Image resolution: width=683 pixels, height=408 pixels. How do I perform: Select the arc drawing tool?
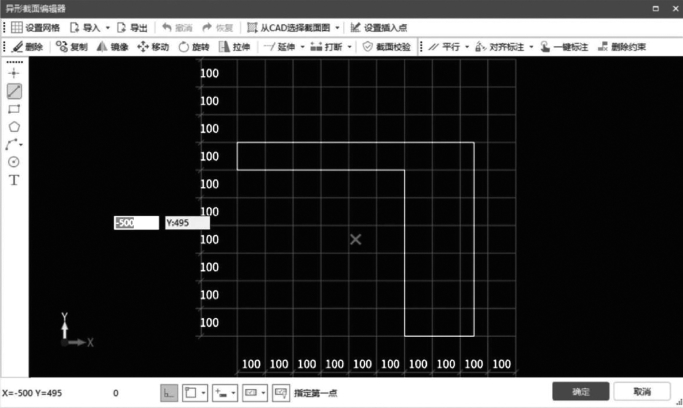coord(11,145)
